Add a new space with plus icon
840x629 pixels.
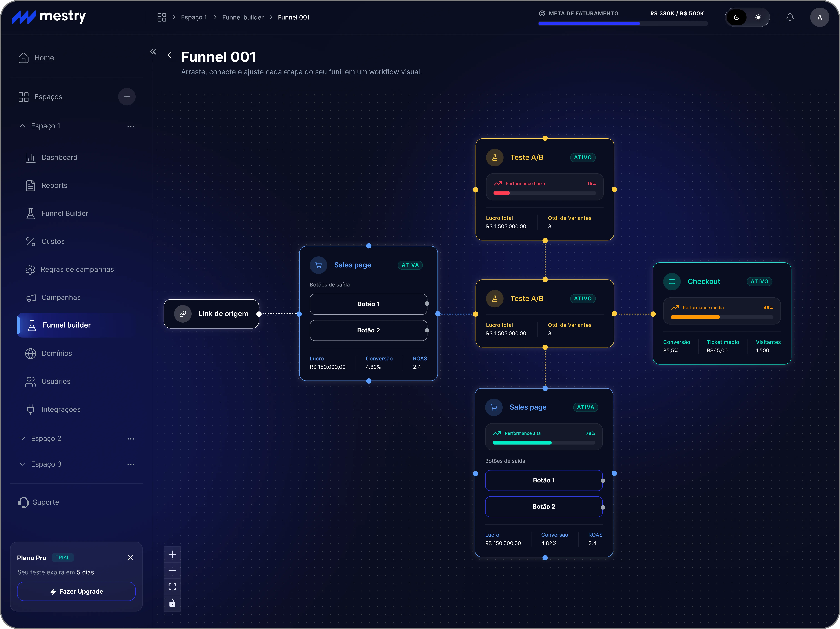[127, 97]
